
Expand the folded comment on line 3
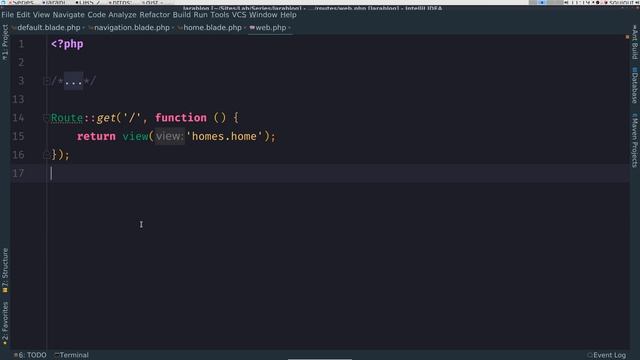pos(46,81)
